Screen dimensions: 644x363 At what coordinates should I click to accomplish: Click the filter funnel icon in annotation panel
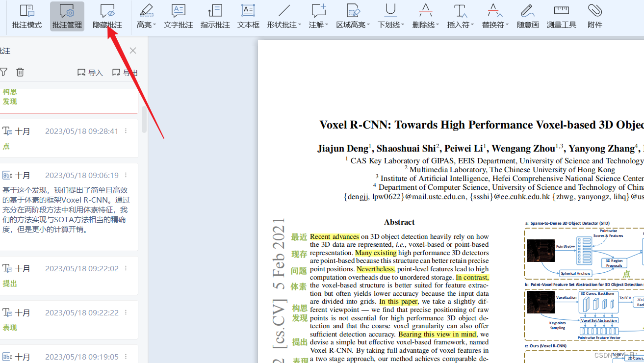[3, 72]
